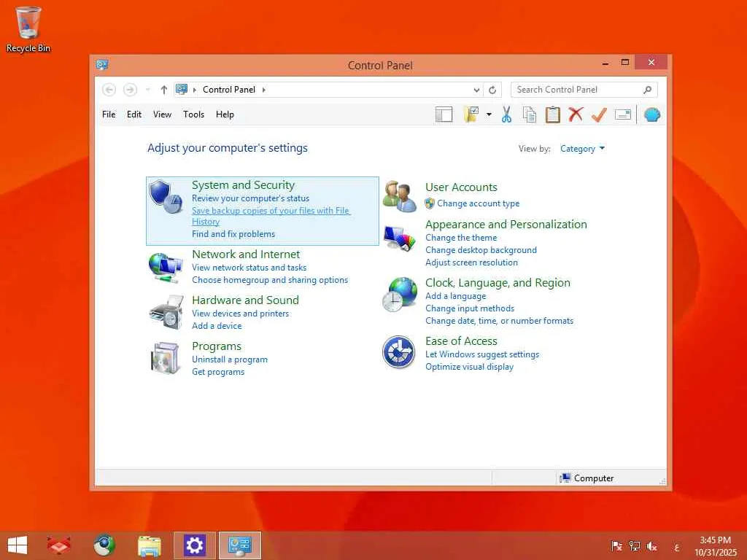
Task: Click the Programs disc box icon
Action: tap(165, 357)
